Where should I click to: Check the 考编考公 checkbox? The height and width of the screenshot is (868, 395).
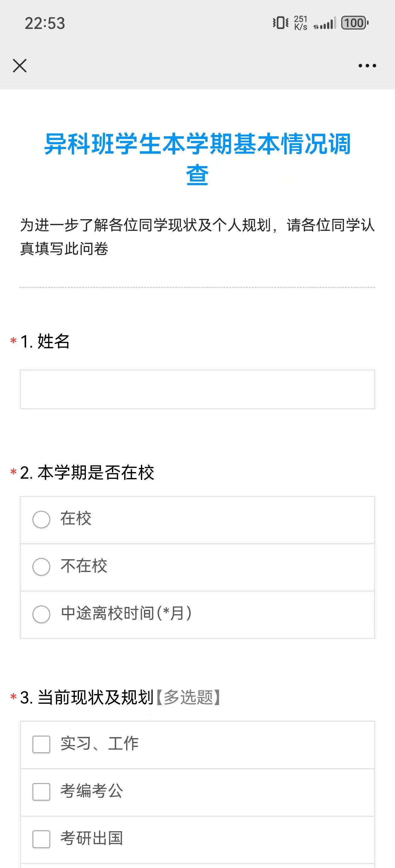pyautogui.click(x=42, y=792)
